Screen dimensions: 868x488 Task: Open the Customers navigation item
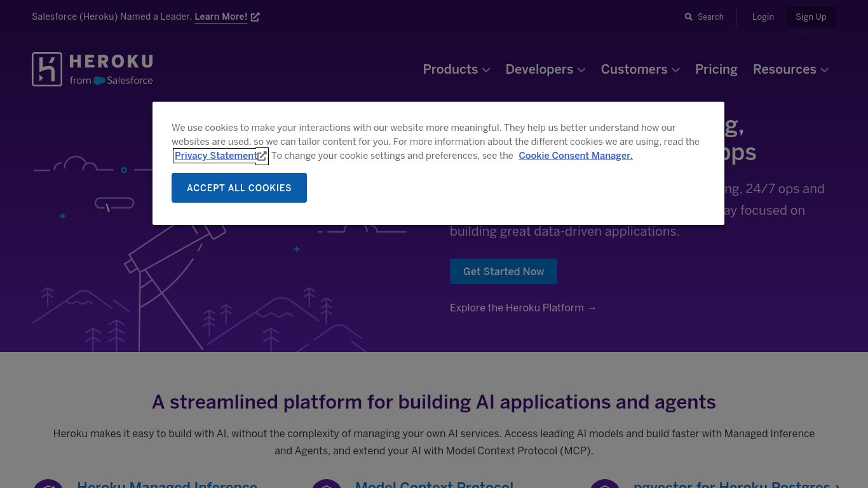pos(634,69)
